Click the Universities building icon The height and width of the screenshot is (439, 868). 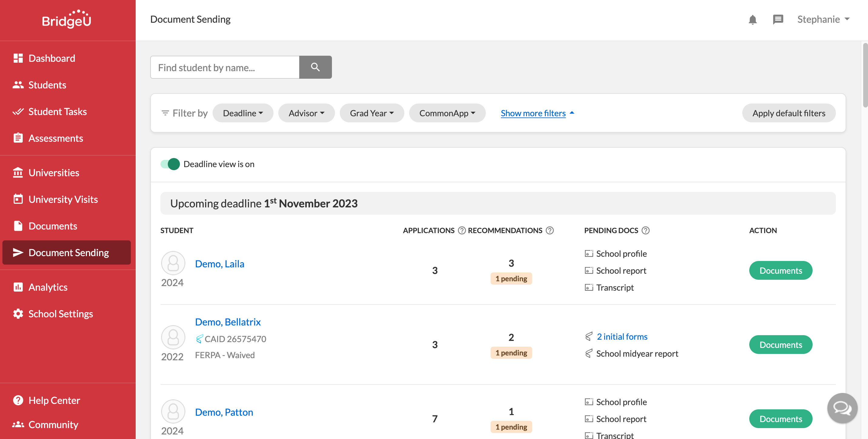[x=18, y=173]
